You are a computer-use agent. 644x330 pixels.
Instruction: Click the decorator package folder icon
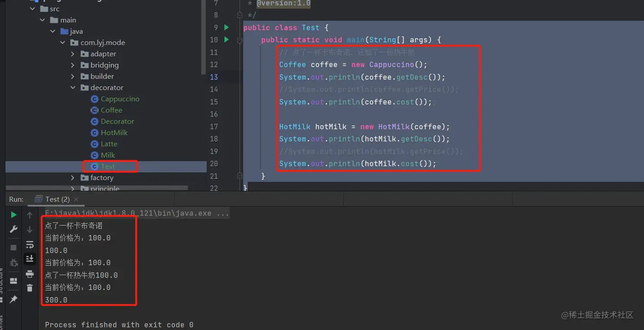pos(84,88)
